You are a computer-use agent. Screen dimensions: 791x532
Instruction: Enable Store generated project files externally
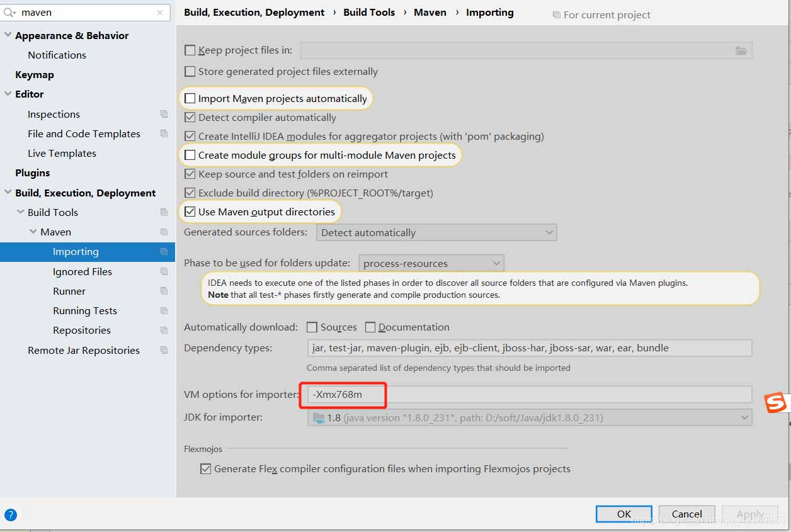190,72
